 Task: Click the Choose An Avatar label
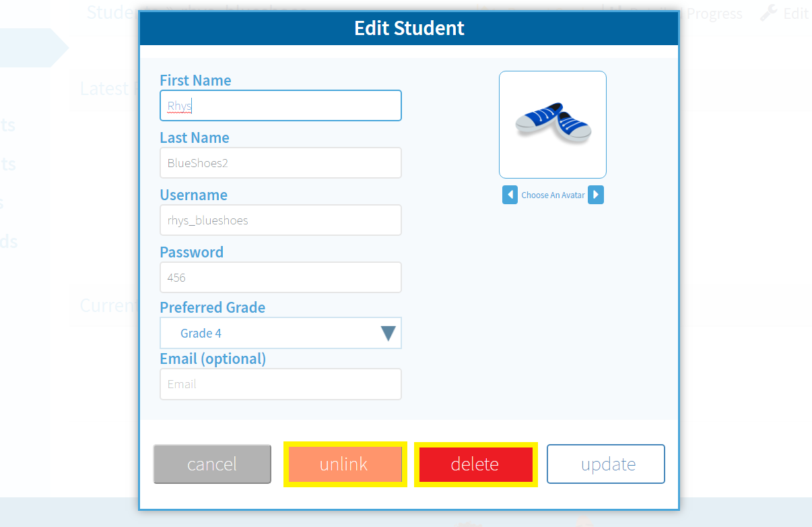(x=553, y=195)
